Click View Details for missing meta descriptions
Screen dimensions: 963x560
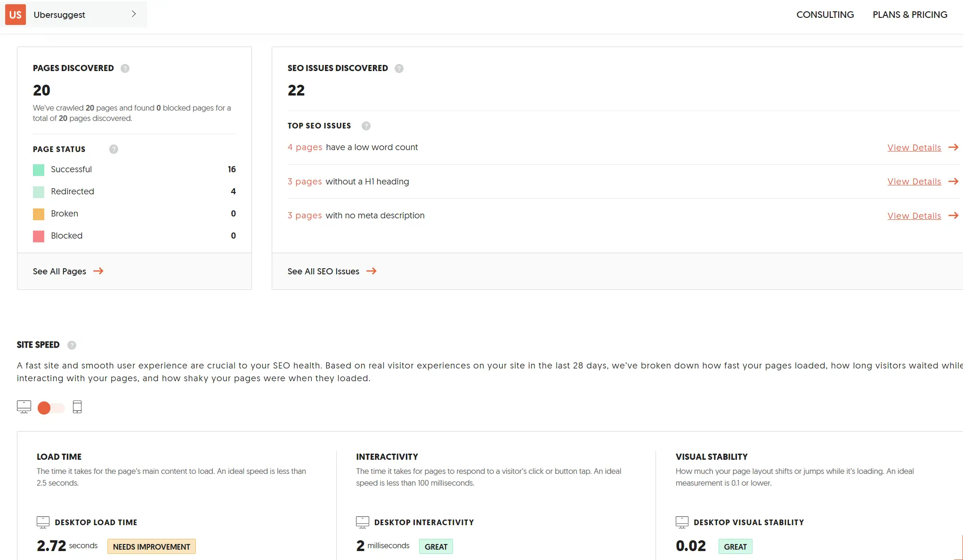tap(914, 216)
